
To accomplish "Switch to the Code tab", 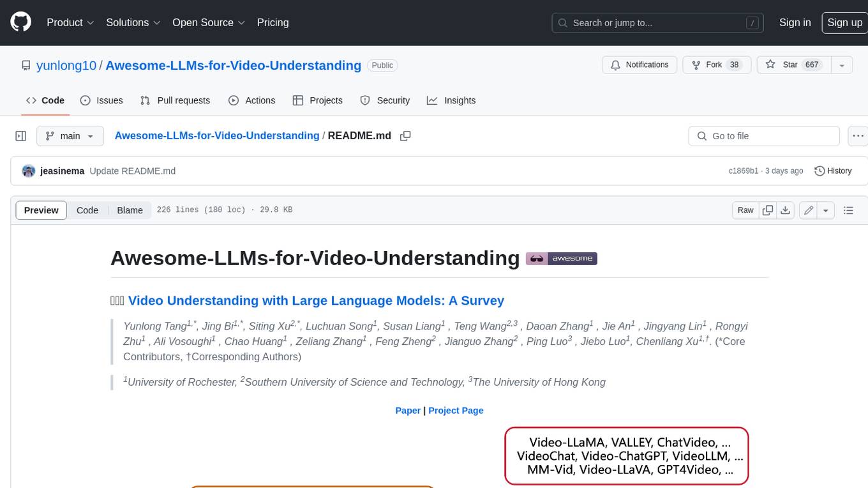I will click(45, 100).
